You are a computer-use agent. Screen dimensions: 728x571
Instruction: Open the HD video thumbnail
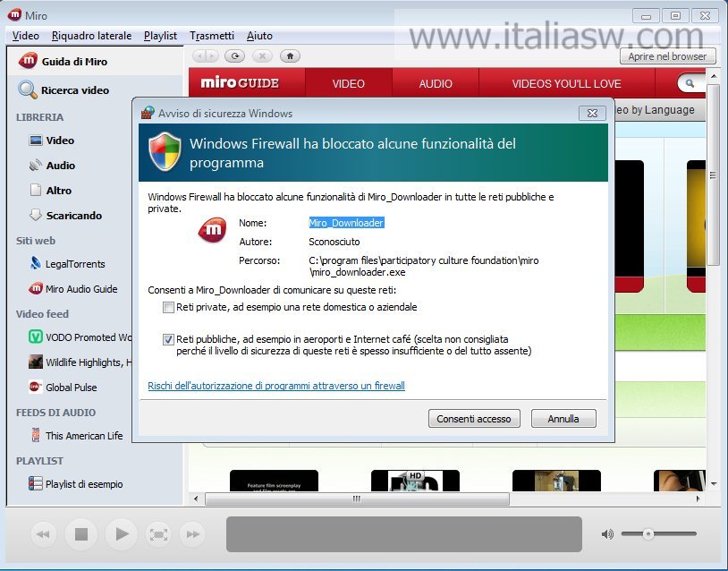click(415, 481)
